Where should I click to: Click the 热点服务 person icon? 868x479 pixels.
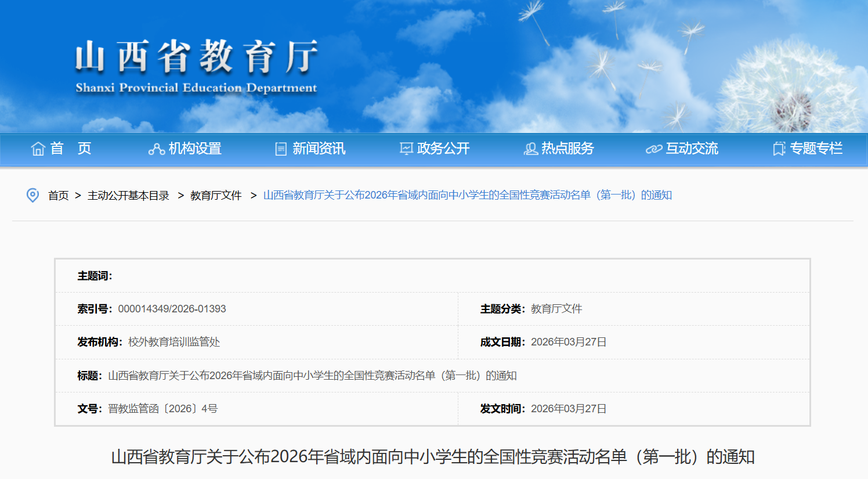tap(530, 149)
